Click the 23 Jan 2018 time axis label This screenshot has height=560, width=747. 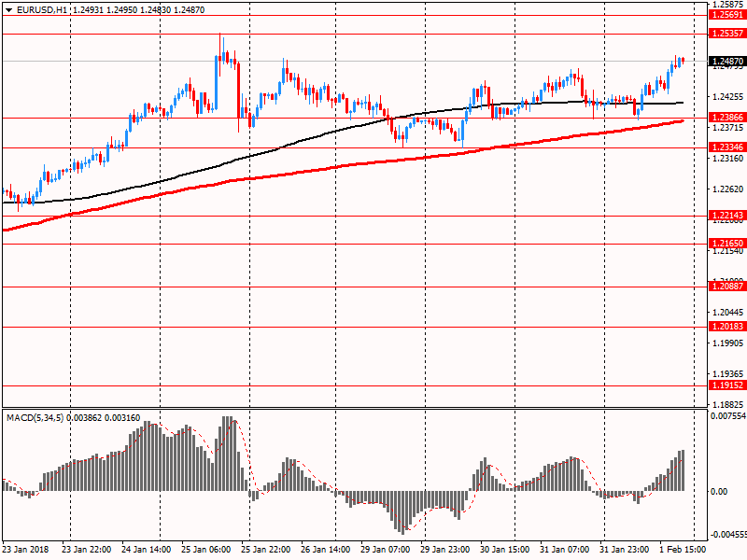[x=25, y=550]
